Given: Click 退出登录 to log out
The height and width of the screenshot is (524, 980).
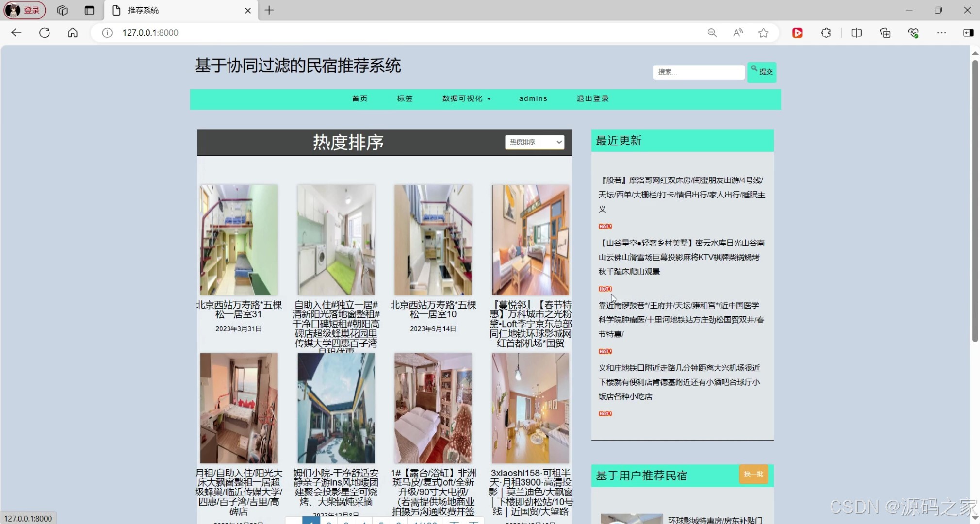Looking at the screenshot, I should (592, 98).
